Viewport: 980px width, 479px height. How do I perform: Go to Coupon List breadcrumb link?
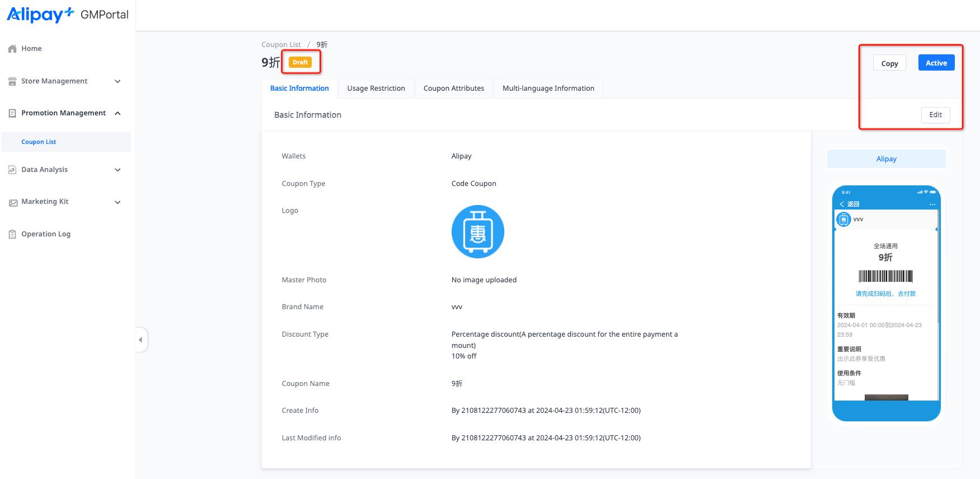coord(281,45)
